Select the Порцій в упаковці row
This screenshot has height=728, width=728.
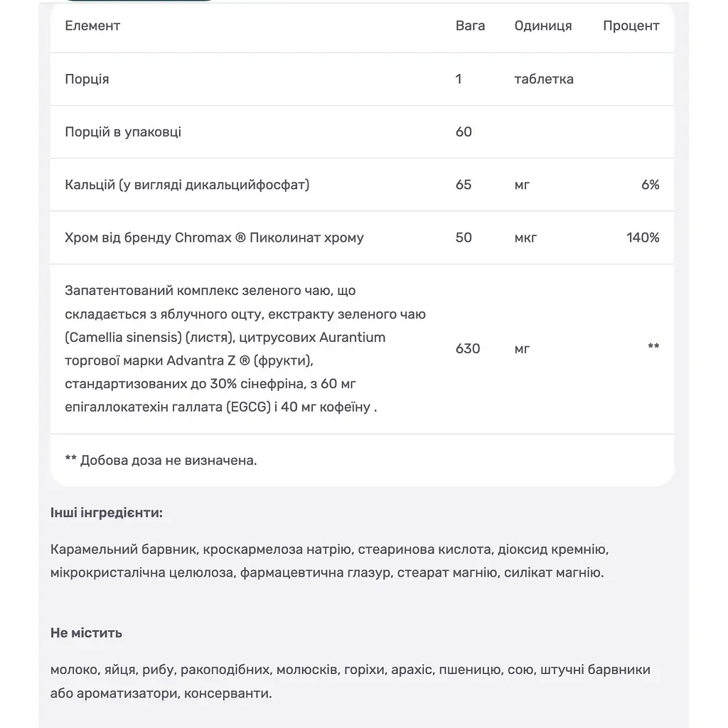click(x=362, y=132)
